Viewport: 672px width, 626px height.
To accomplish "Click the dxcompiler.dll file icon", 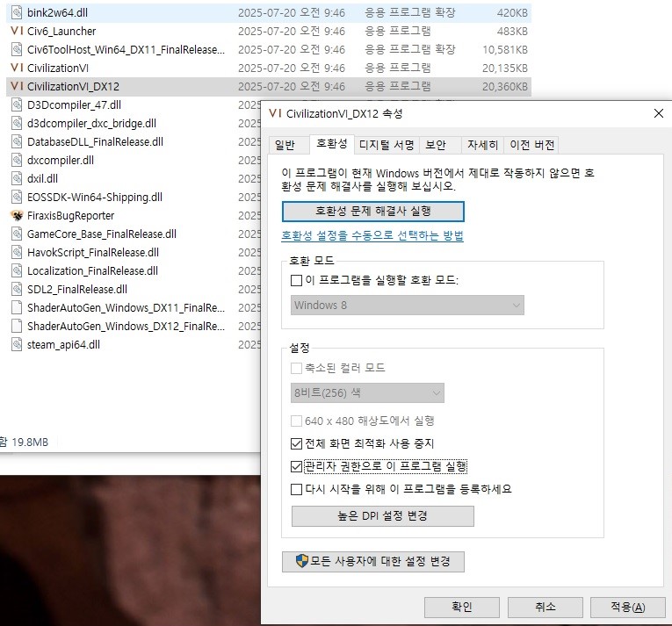I will coord(17,161).
